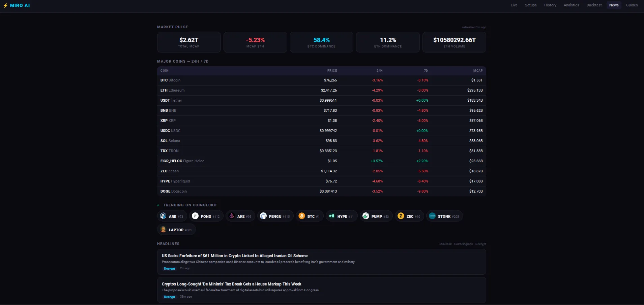Click the MCAP 24H -5.23% card
Viewport: 644px width, 305px height.
255,42
